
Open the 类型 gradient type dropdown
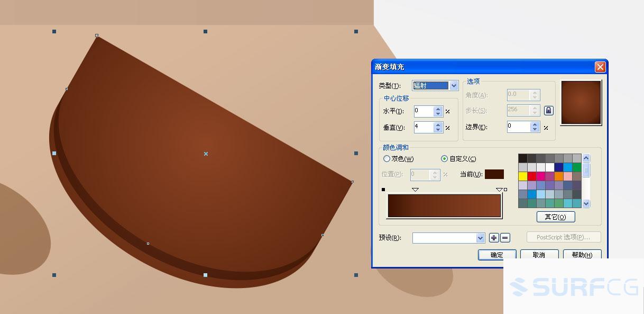[x=454, y=85]
